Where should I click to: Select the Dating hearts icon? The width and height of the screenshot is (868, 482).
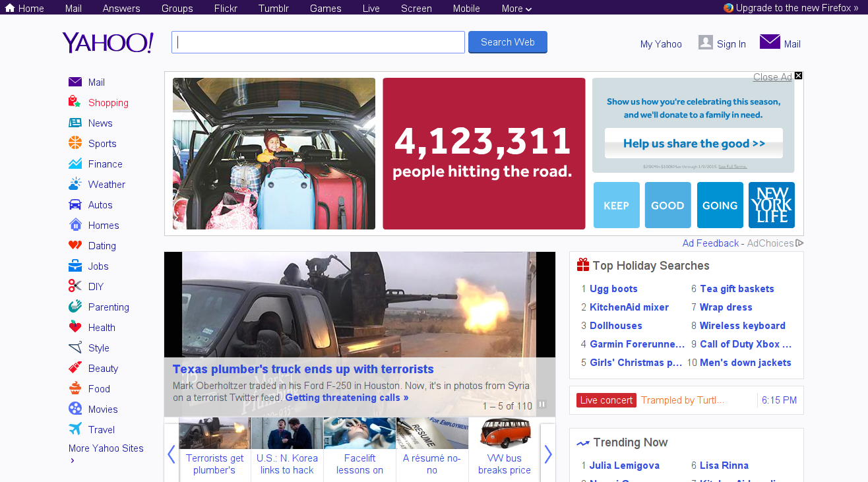pyautogui.click(x=75, y=245)
